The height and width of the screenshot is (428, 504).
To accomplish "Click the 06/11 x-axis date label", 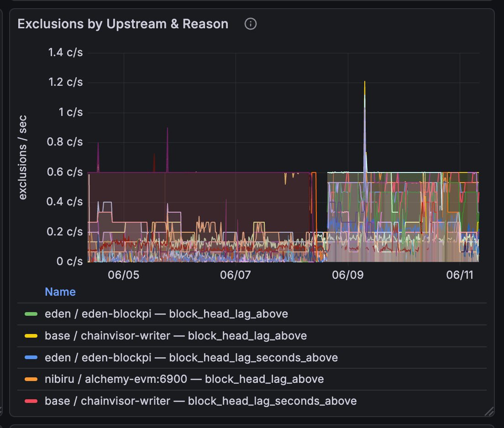I will tap(460, 275).
